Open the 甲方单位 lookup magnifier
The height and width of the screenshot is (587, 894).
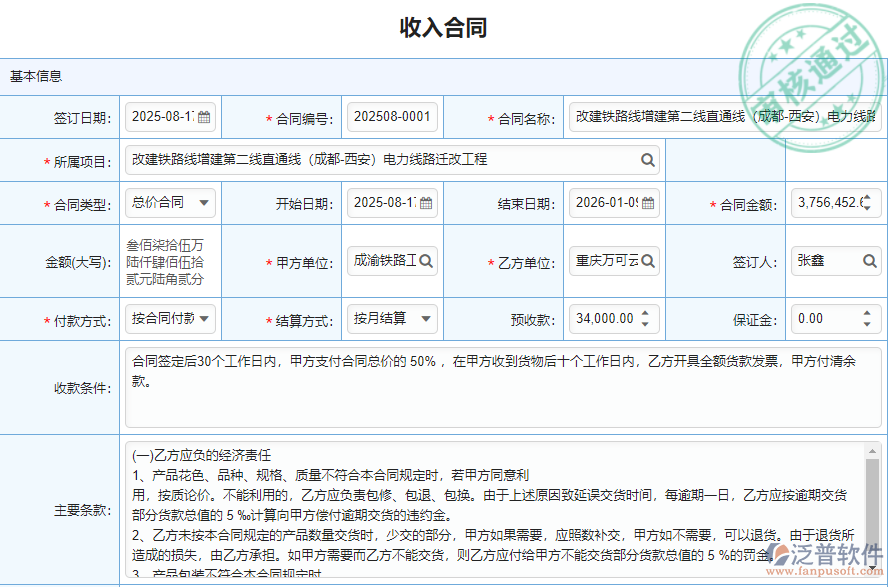[x=425, y=260]
